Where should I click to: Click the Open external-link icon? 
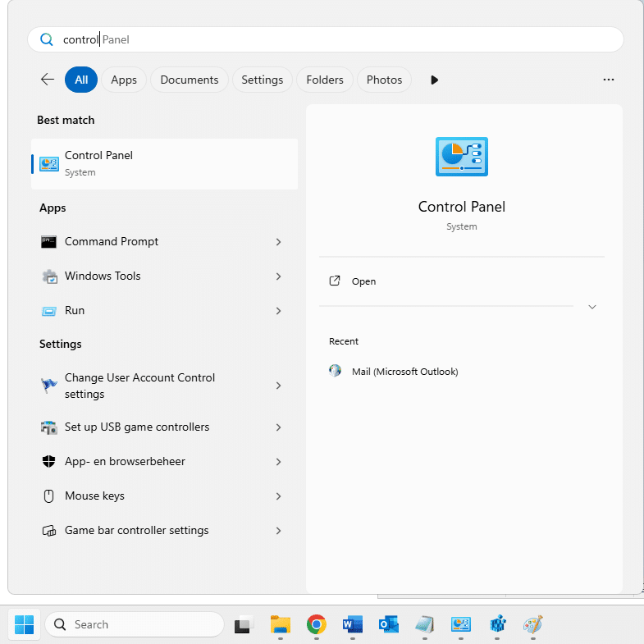pyautogui.click(x=335, y=281)
